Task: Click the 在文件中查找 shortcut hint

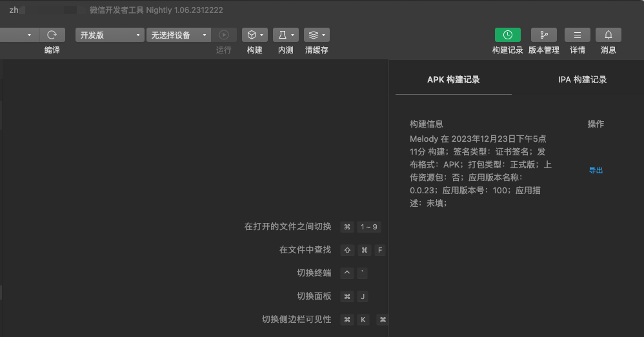Action: point(305,249)
